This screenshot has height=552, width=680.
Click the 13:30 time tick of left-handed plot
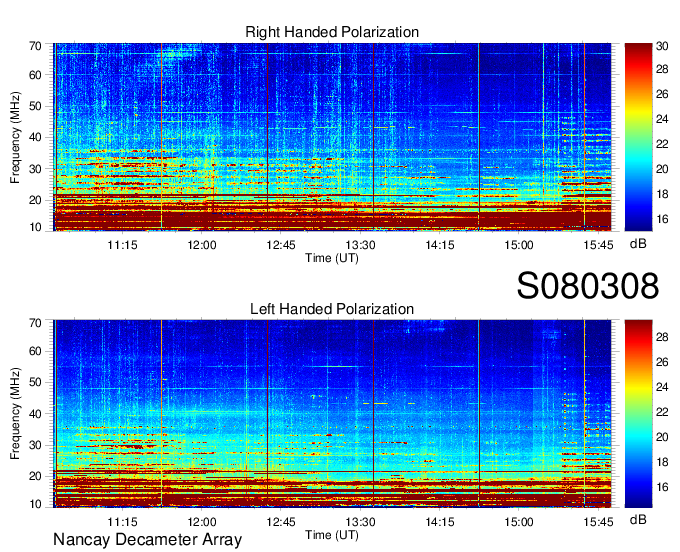(360, 521)
